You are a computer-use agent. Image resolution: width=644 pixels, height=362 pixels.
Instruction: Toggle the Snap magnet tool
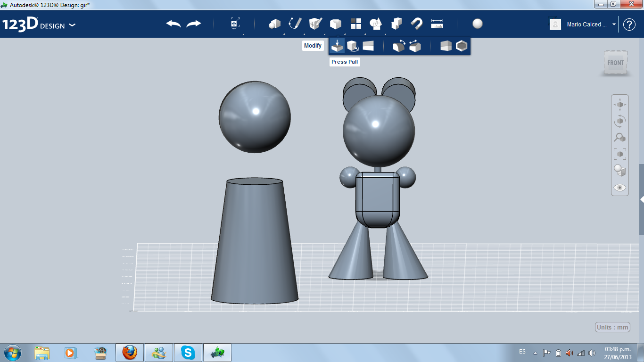417,24
